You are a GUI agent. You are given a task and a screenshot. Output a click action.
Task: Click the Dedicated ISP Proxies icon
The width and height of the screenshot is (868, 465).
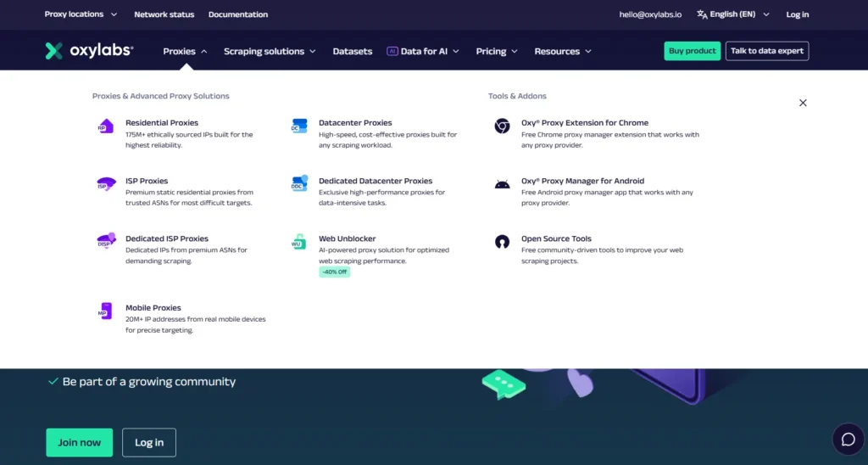point(106,240)
